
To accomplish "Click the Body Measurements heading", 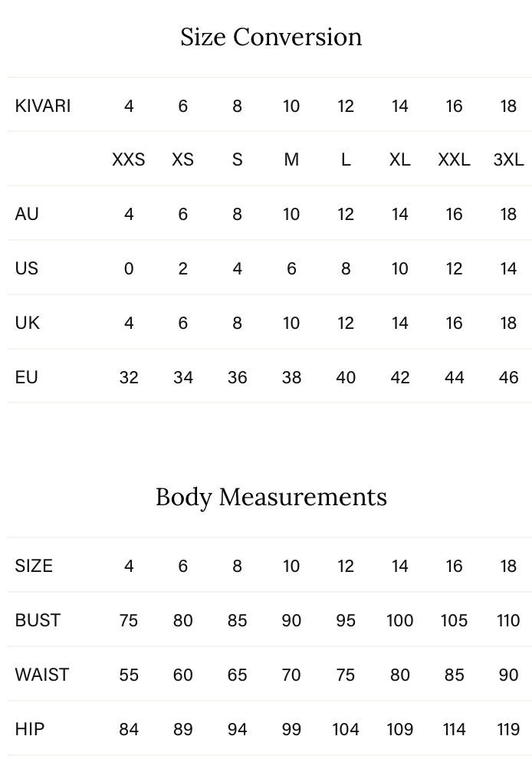I will point(271,497).
